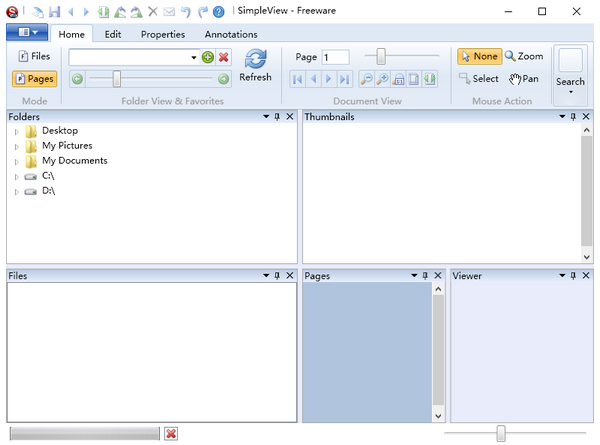Open the Search dropdown button
Image resolution: width=600 pixels, height=445 pixels.
[570, 75]
